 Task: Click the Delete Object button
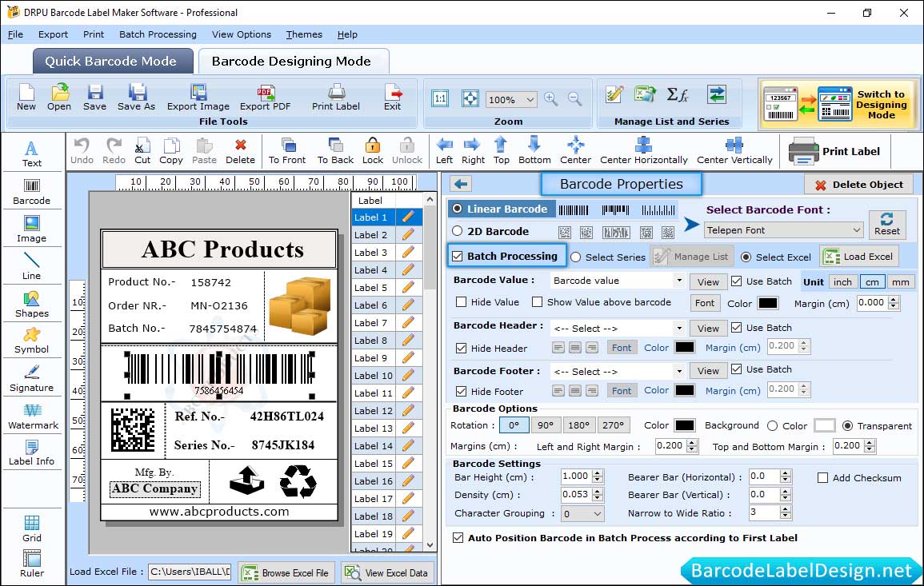858,185
